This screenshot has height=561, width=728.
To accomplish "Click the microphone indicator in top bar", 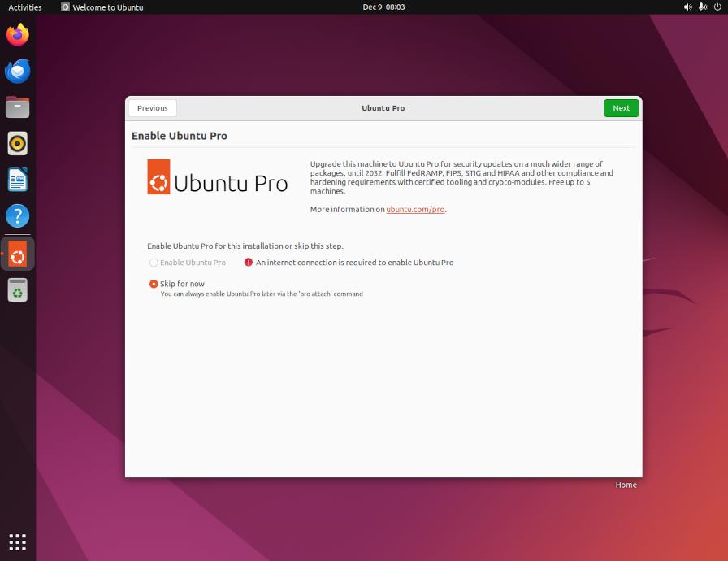I will point(703,7).
